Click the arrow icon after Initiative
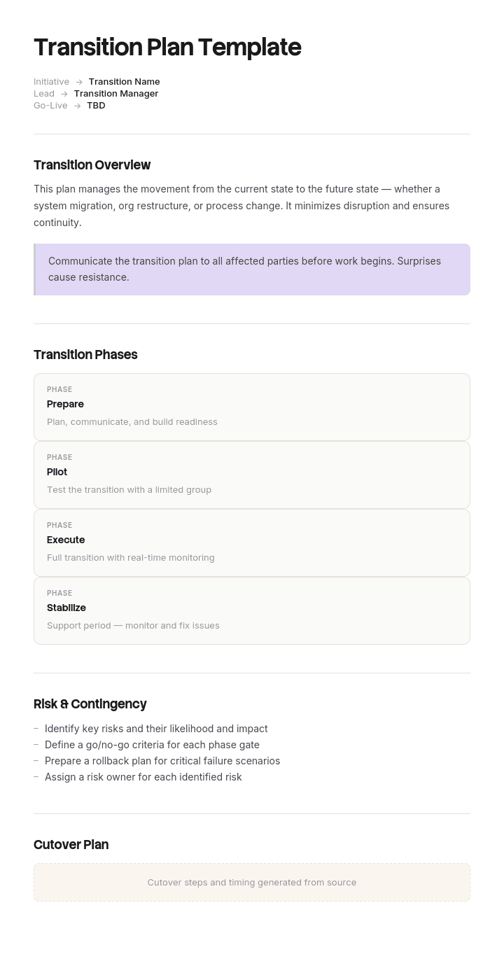 [x=79, y=82]
